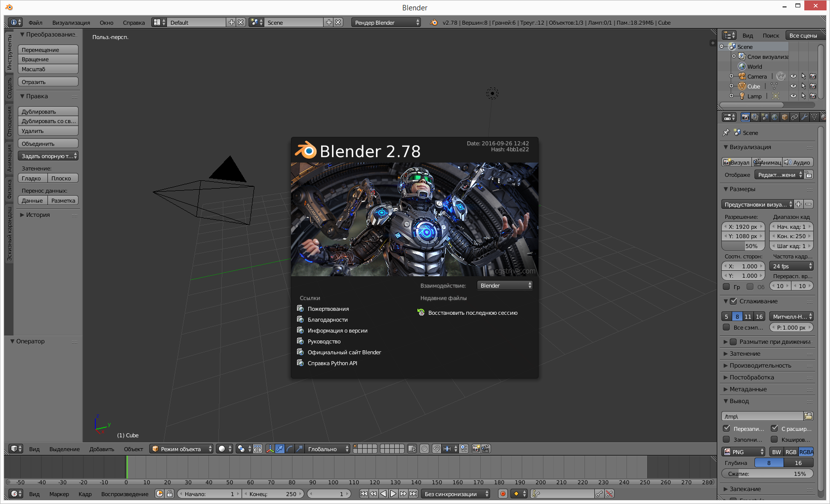Screen dimensions: 830x504
Task: Open the Constraints chain-link tab icon
Action: [x=794, y=117]
